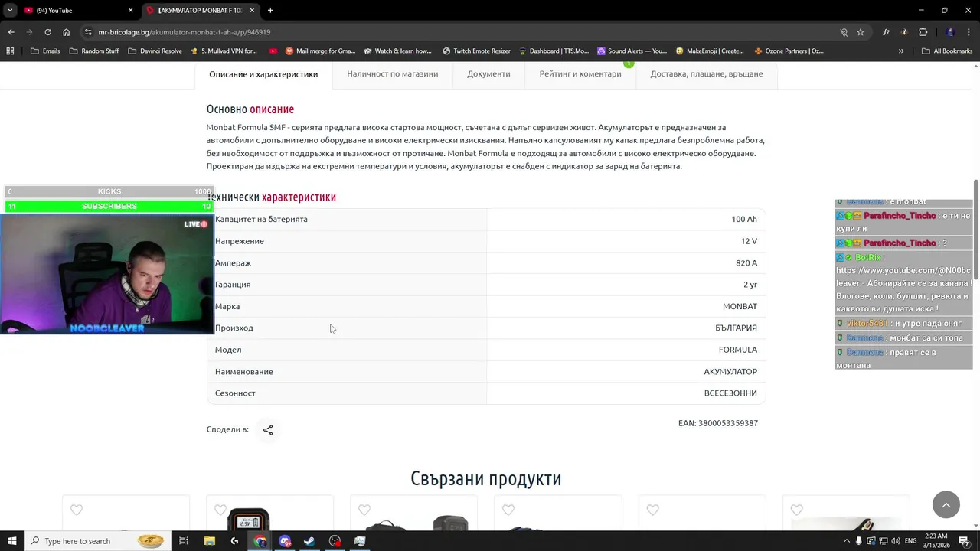This screenshot has width=980, height=551.
Task: Click the address bar URL field
Action: (x=459, y=32)
